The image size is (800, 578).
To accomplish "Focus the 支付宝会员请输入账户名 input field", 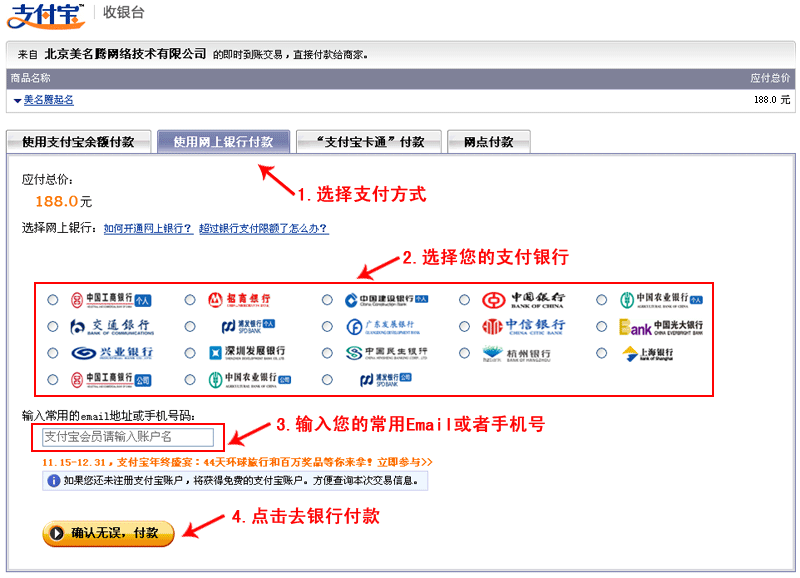I will pos(128,437).
